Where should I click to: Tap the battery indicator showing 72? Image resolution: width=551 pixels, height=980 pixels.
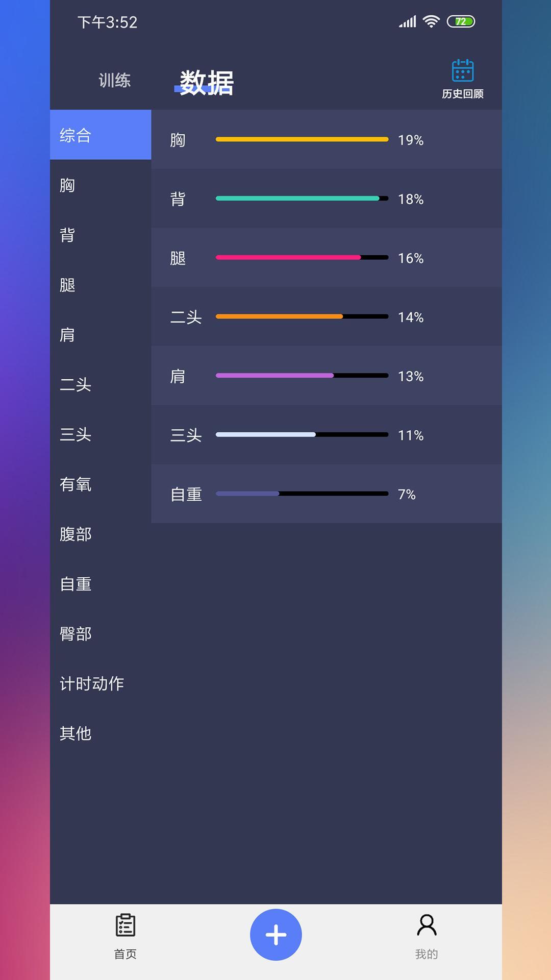point(461,21)
